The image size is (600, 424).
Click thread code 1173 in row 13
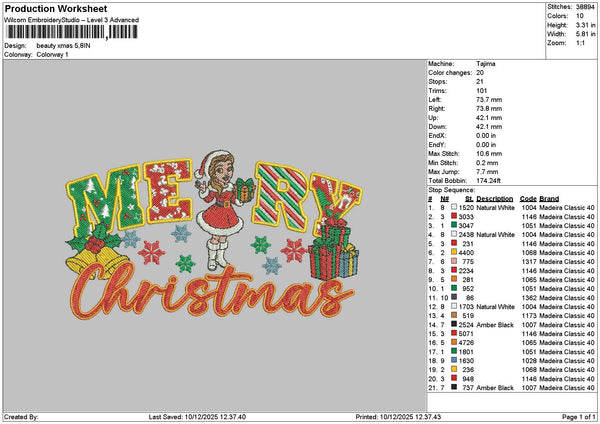[x=529, y=316]
